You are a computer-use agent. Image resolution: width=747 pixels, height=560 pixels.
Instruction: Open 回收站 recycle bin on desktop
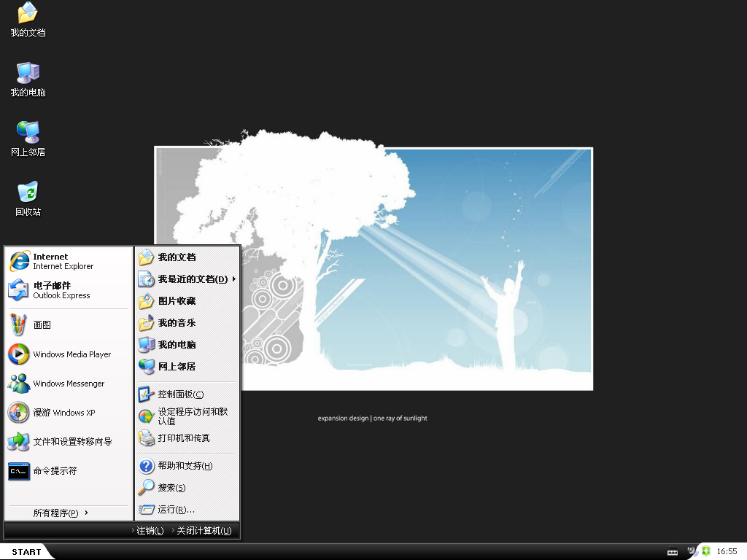[28, 198]
